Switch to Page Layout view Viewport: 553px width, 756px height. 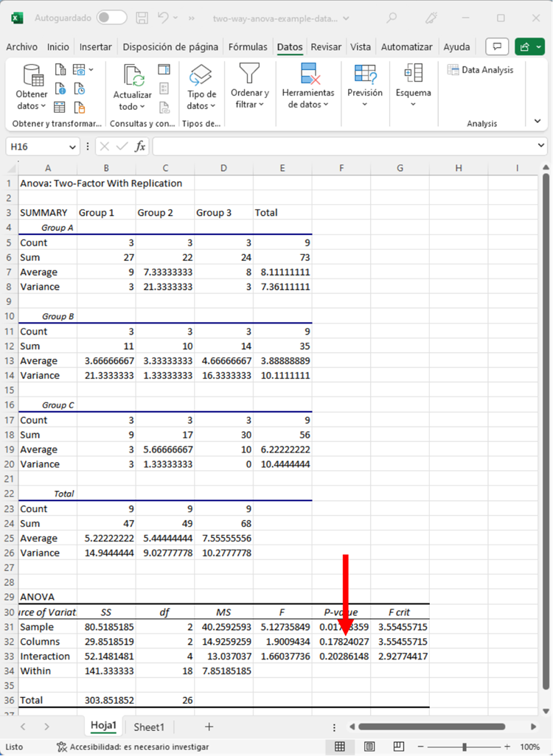pyautogui.click(x=369, y=746)
